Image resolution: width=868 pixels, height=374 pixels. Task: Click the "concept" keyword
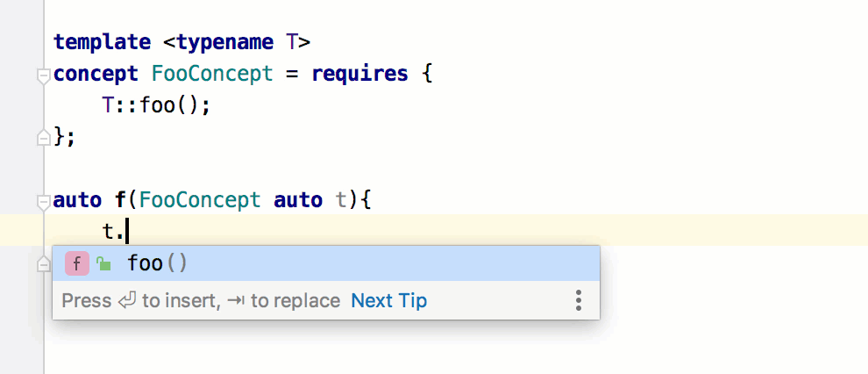96,75
